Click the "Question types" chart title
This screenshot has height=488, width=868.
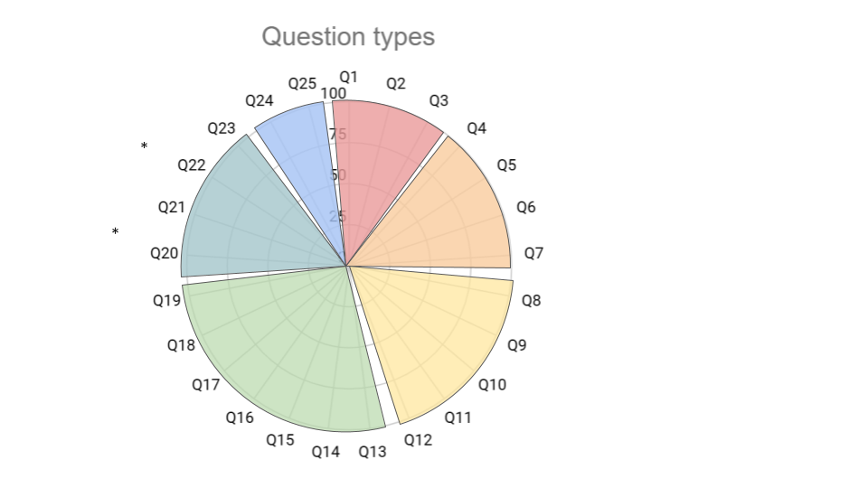pyautogui.click(x=348, y=37)
